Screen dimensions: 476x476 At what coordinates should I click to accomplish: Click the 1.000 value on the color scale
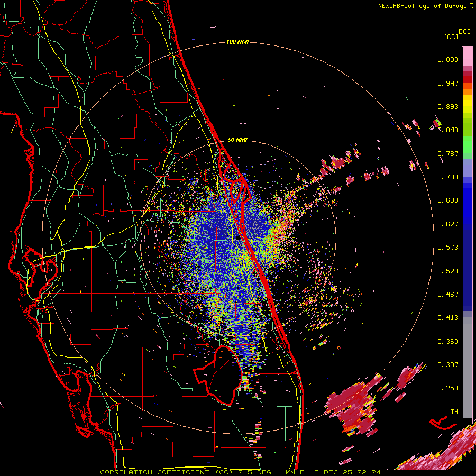(x=448, y=59)
